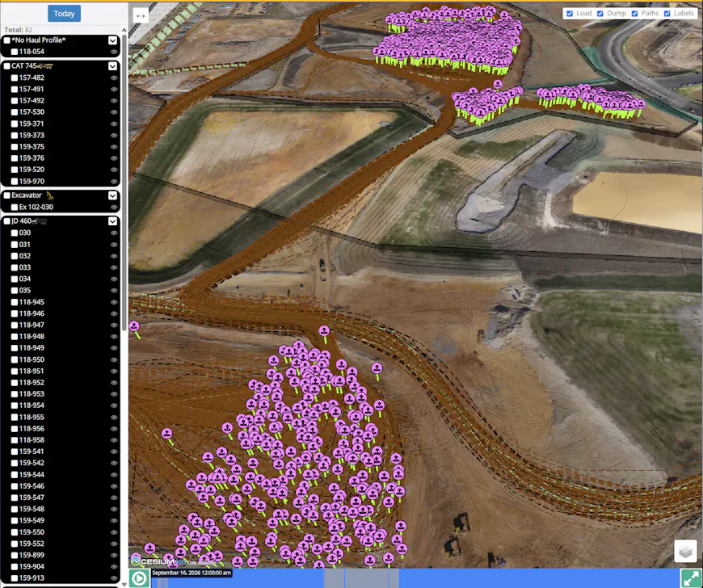703x588 pixels.
Task: Toggle visibility eye for 157-530
Action: (114, 112)
